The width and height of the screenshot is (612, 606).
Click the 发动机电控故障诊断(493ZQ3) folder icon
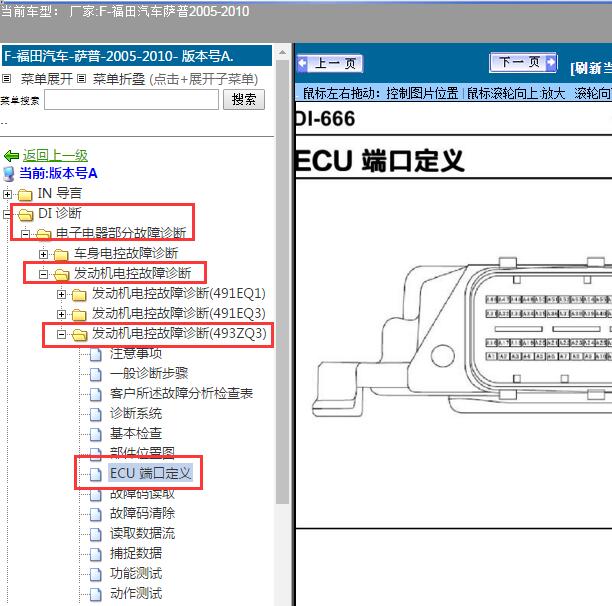click(x=80, y=334)
